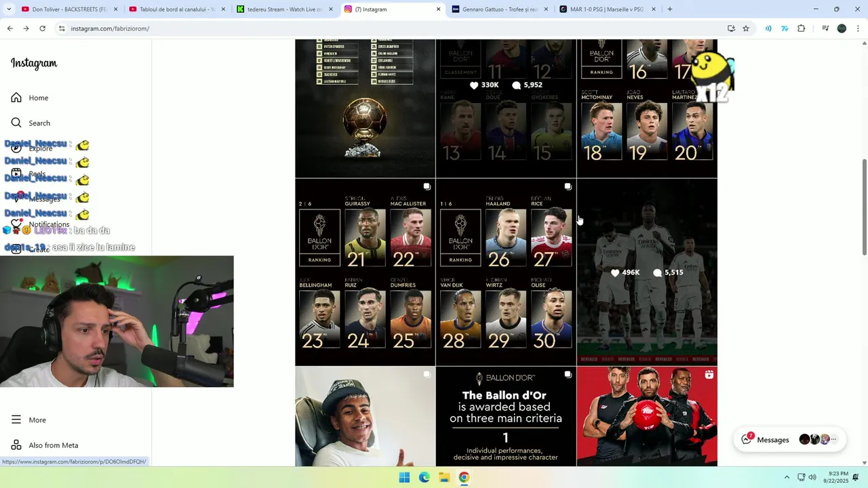Screen dimensions: 868x488
Task: Install Instagram app from address bar icon
Action: coord(731,28)
